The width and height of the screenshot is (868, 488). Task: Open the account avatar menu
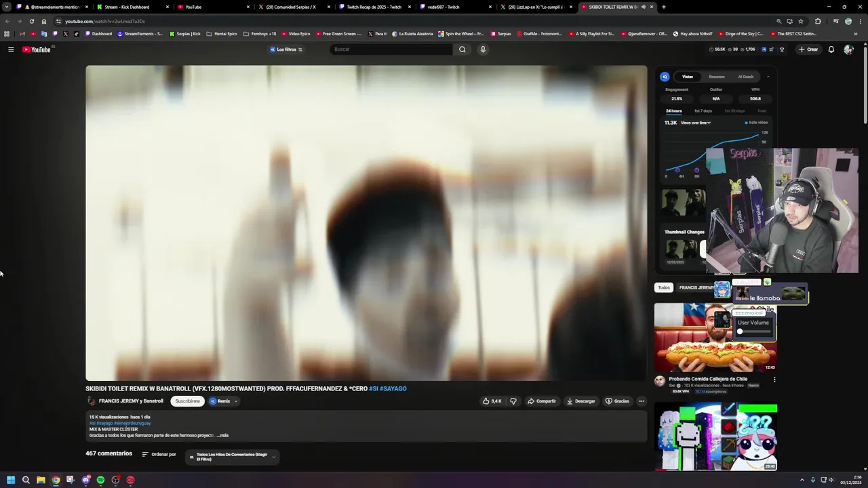(848, 49)
